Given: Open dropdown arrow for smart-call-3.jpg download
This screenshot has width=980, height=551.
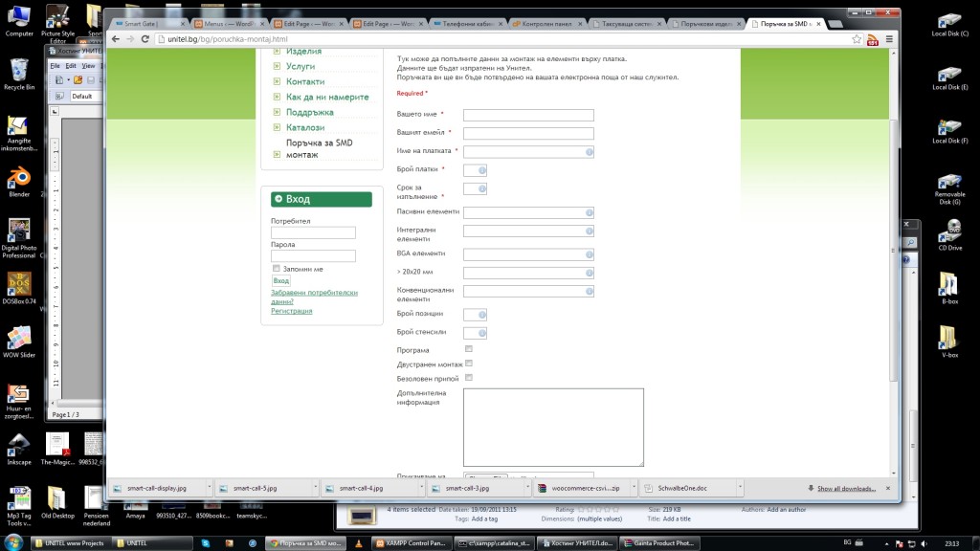Looking at the screenshot, I should click(x=527, y=488).
